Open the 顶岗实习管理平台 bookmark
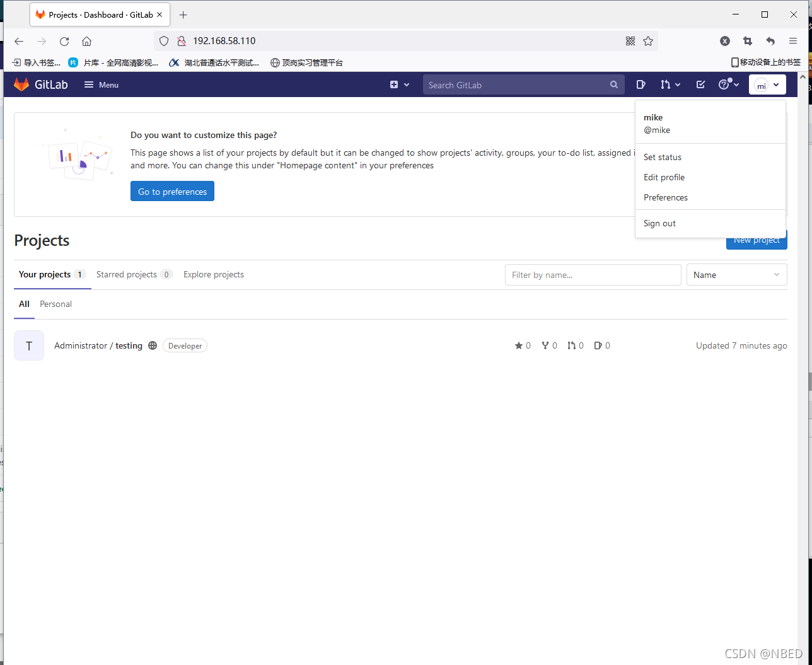This screenshot has height=665, width=812. (306, 62)
